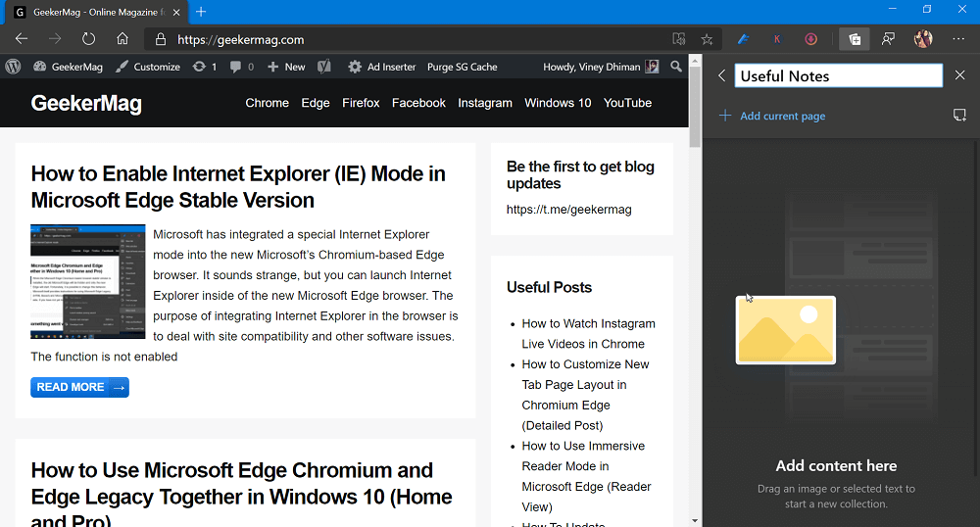Open Customize in admin bar

click(148, 67)
